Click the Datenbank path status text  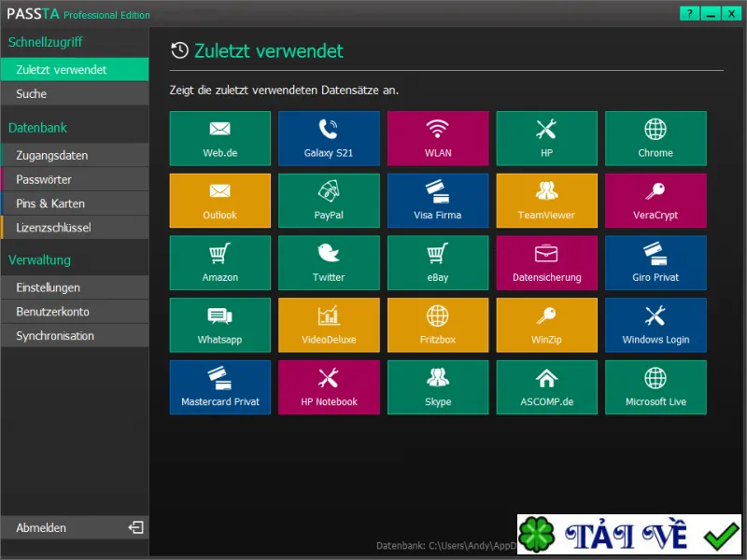coord(446,546)
